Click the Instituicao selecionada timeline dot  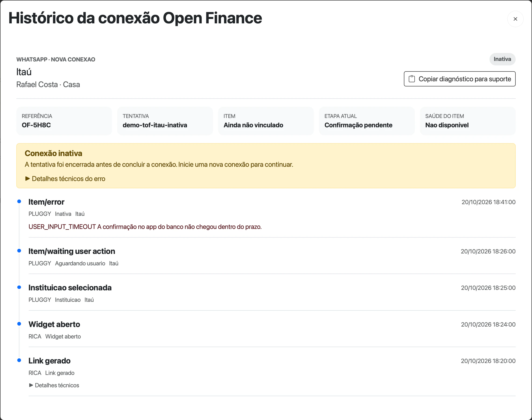pyautogui.click(x=19, y=287)
